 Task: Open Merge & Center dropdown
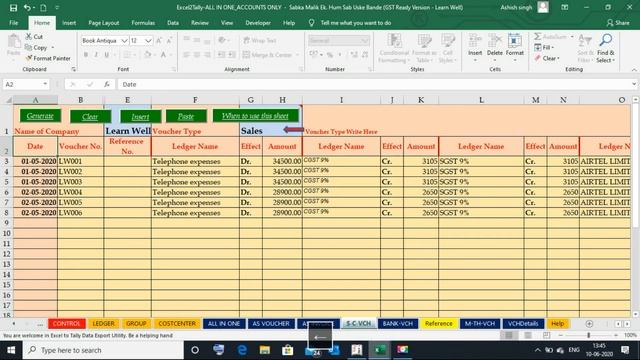(x=298, y=55)
